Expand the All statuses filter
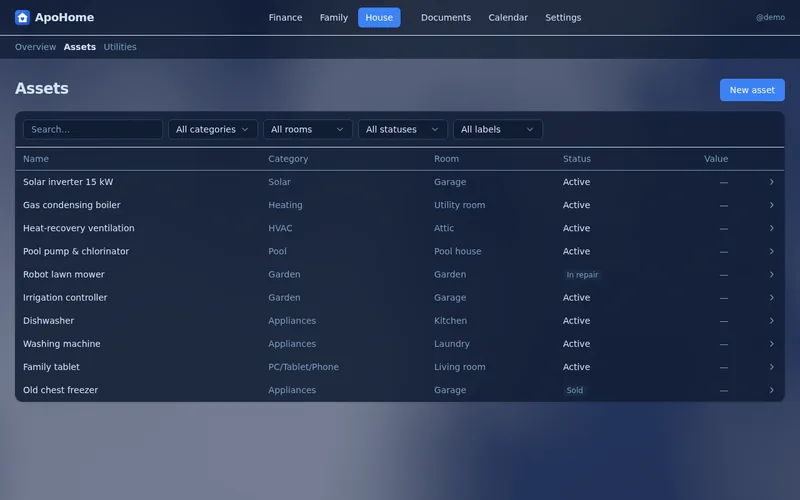 [403, 130]
